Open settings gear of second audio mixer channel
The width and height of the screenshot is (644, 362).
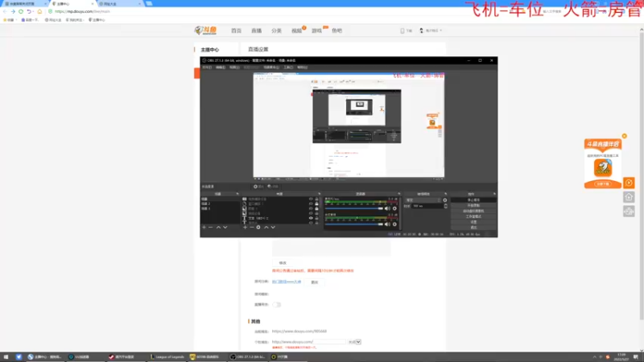click(394, 224)
